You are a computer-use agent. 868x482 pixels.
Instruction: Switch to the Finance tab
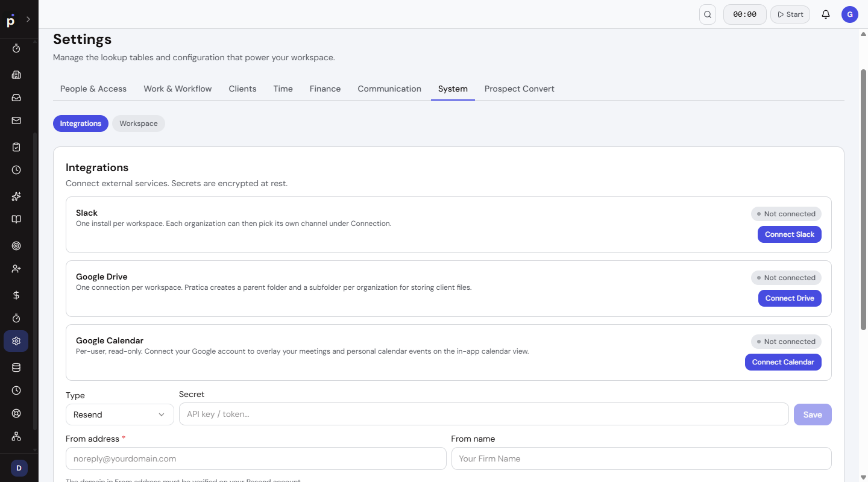tap(325, 89)
